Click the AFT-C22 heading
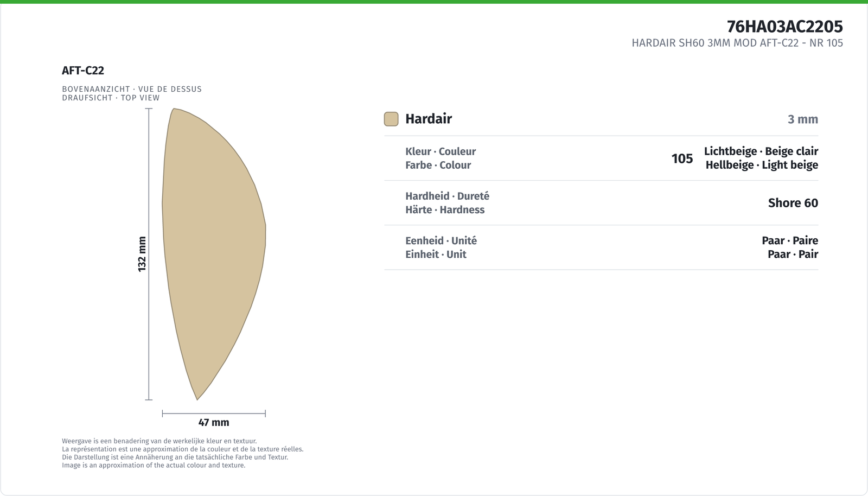868x496 pixels. pos(83,71)
